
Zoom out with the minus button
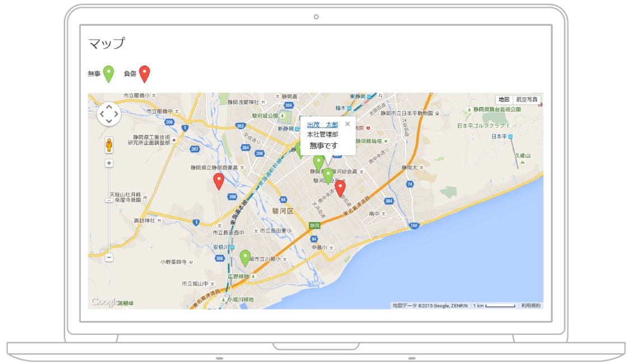pyautogui.click(x=109, y=257)
